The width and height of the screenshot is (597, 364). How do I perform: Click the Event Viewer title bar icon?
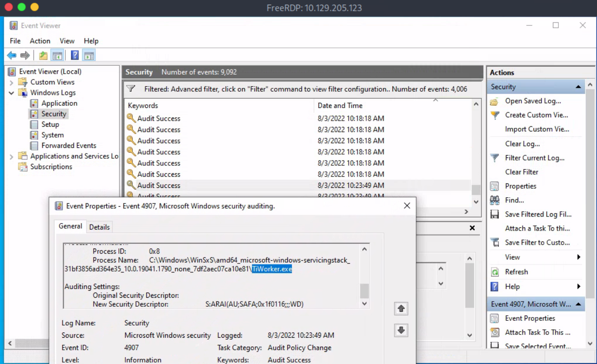point(14,25)
